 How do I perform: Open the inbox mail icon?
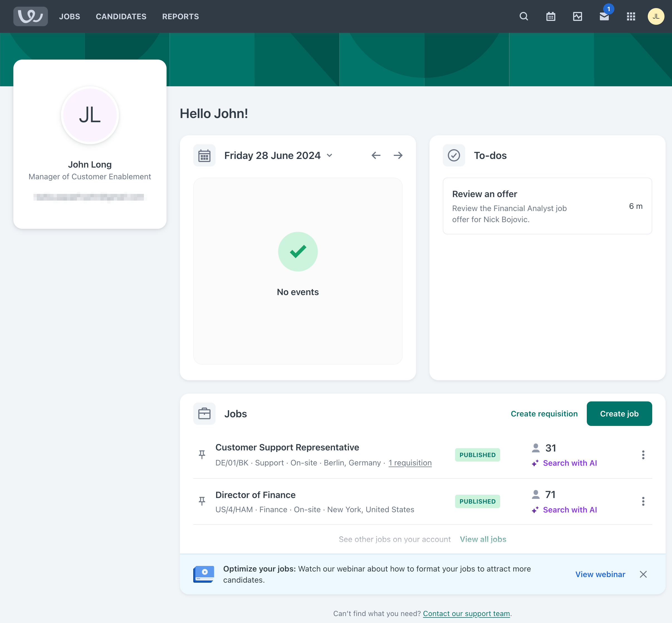[604, 16]
